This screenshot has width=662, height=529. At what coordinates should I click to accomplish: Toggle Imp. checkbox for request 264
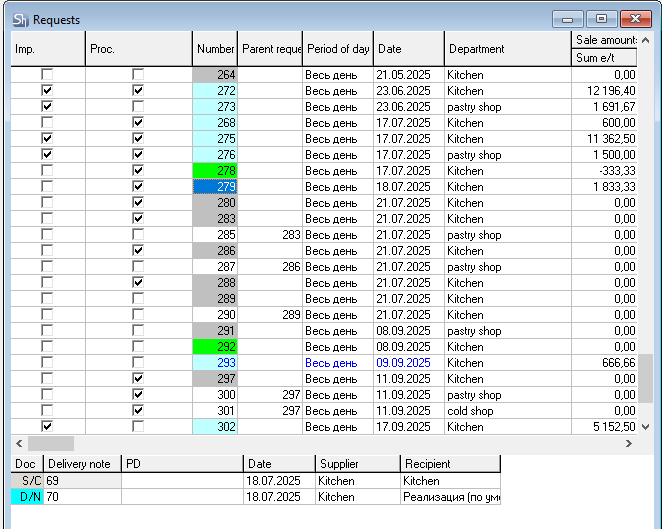tap(47, 75)
